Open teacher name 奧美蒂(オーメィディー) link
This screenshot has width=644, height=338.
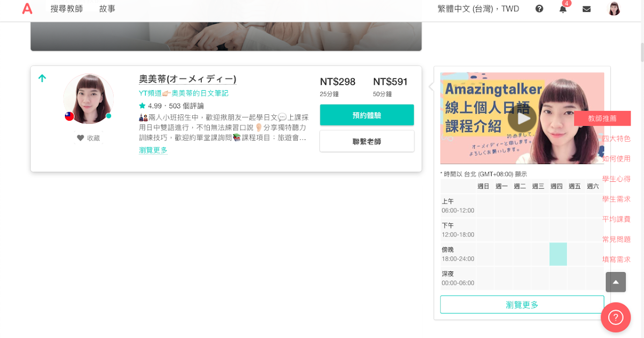(x=187, y=79)
